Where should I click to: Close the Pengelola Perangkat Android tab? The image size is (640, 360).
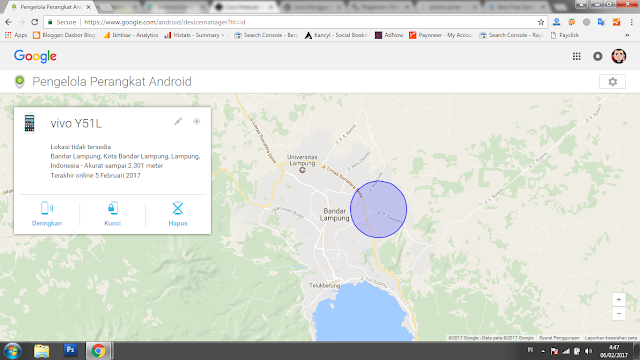88,7
